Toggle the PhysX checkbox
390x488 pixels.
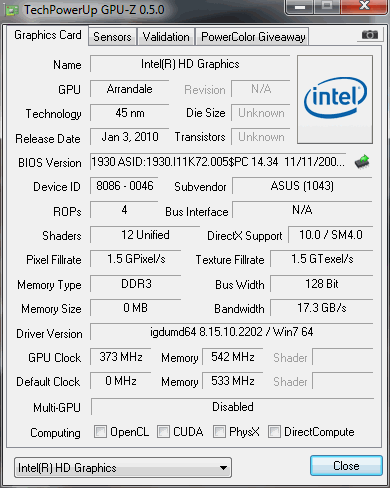pyautogui.click(x=219, y=431)
